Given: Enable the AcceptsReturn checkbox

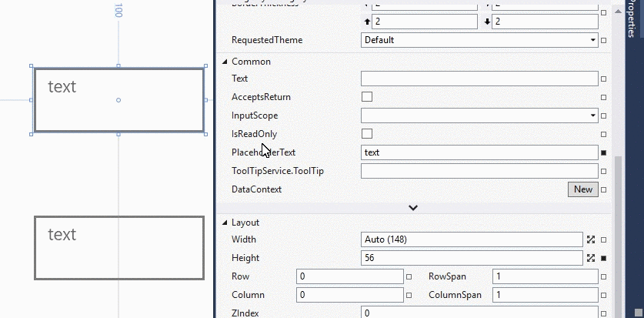Looking at the screenshot, I should point(367,97).
